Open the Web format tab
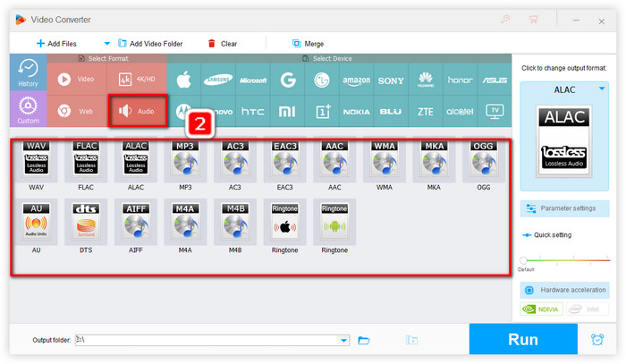This screenshot has height=364, width=626. point(77,111)
